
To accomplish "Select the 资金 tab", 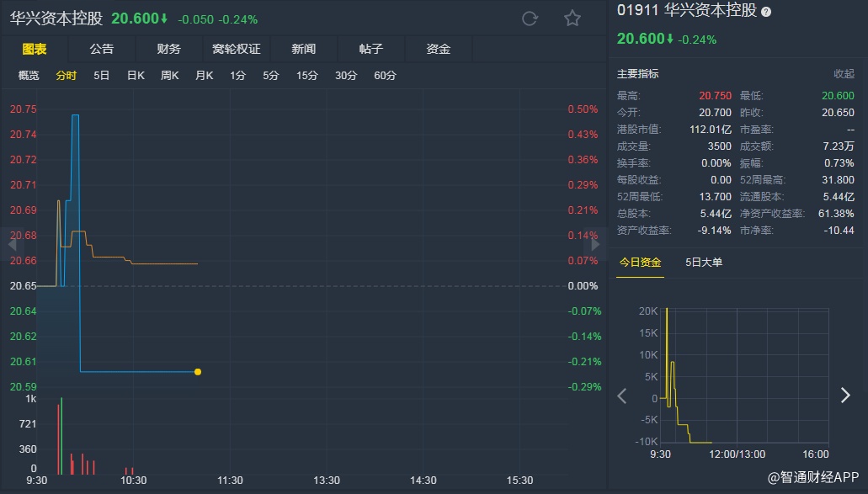I will coord(439,49).
